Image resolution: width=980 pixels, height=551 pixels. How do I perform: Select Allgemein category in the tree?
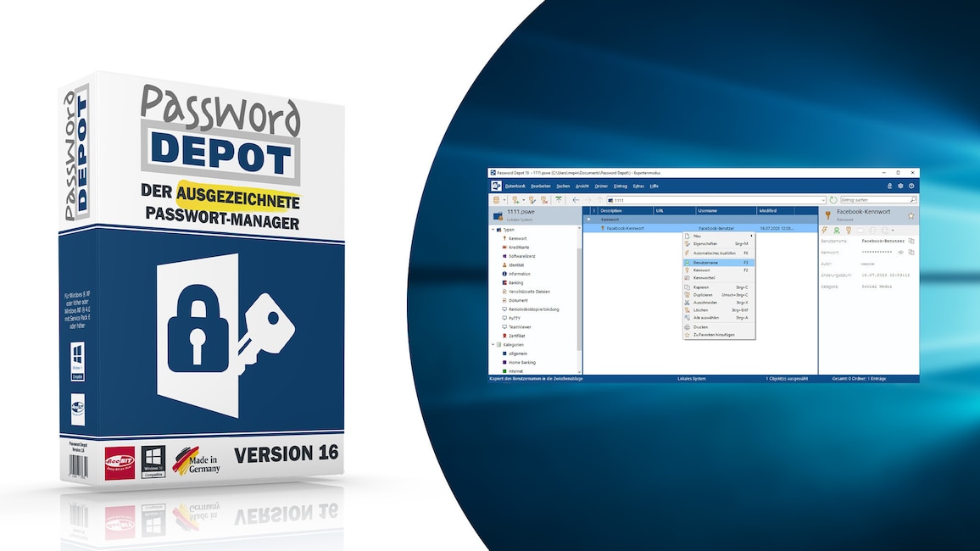(517, 353)
